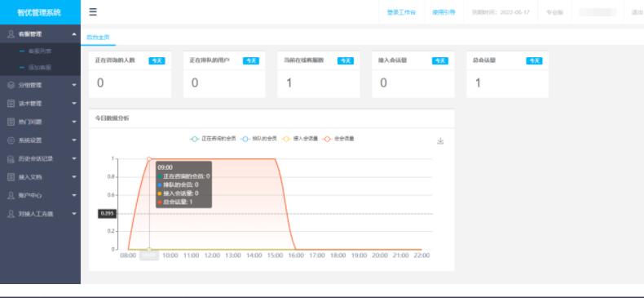Click the 登录工作台 link
Image resolution: width=644 pixels, height=298 pixels.
(401, 12)
